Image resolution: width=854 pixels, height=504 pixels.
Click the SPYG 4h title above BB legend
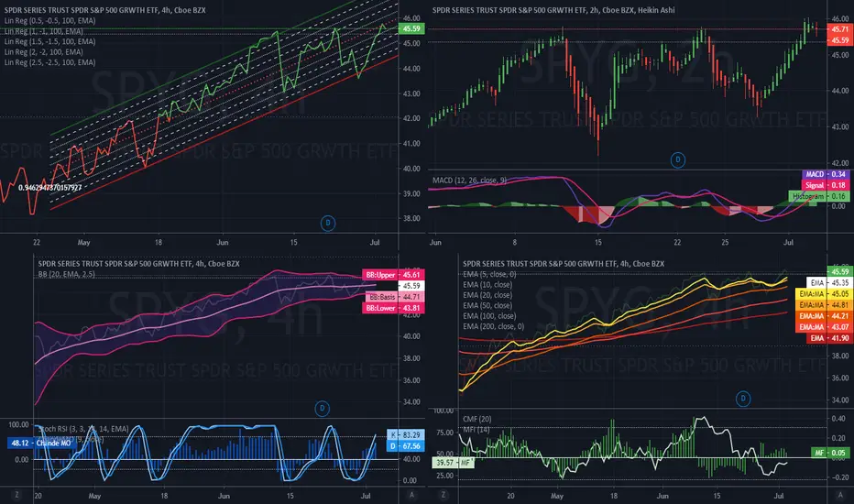139,264
